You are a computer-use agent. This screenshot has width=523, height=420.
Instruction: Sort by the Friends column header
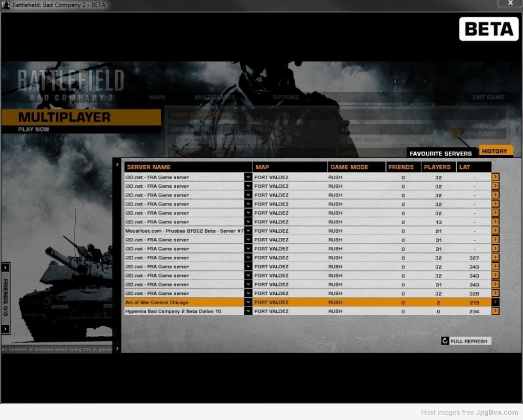pyautogui.click(x=403, y=167)
